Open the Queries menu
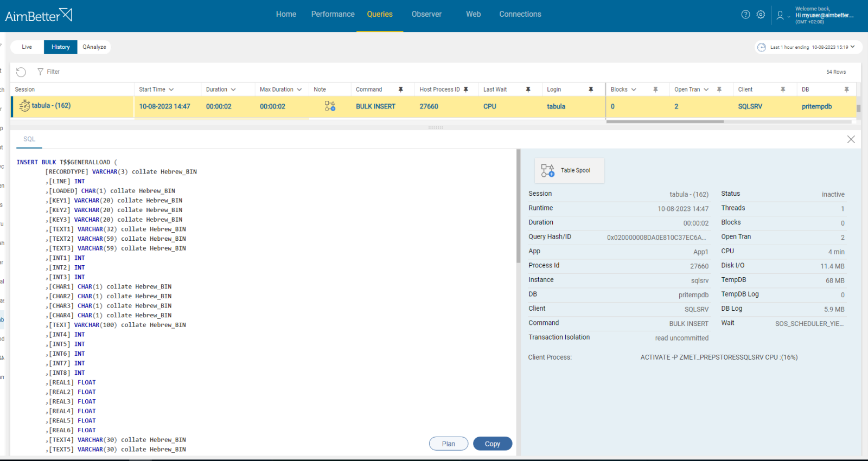Image resolution: width=868 pixels, height=461 pixels. 380,14
